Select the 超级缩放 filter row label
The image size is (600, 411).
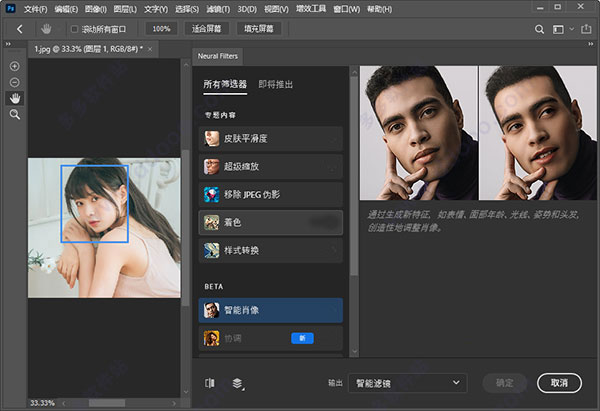pyautogui.click(x=241, y=166)
